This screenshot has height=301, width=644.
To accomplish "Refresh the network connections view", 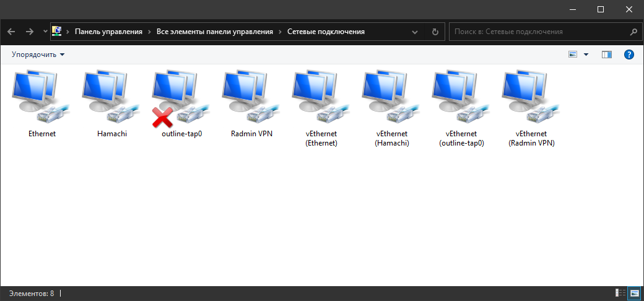I will point(435,32).
